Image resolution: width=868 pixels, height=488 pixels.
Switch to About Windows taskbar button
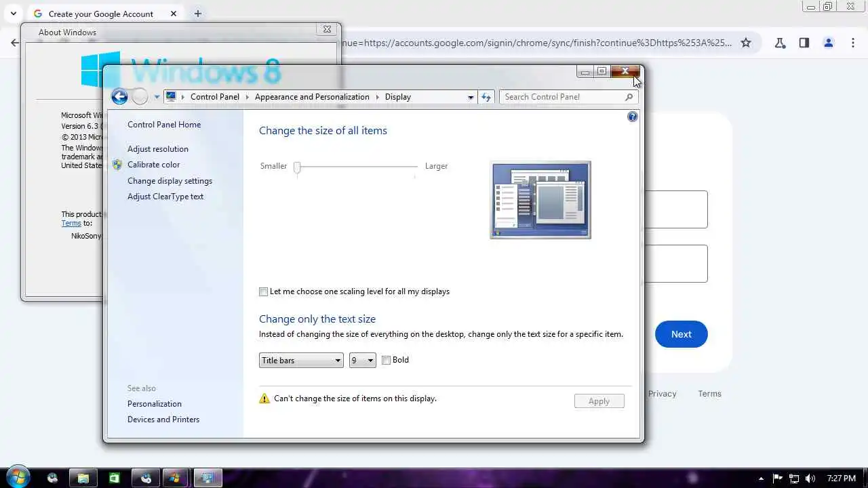[175, 478]
